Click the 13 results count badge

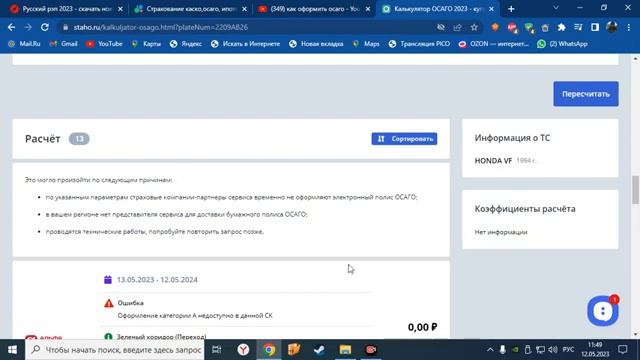pos(79,139)
